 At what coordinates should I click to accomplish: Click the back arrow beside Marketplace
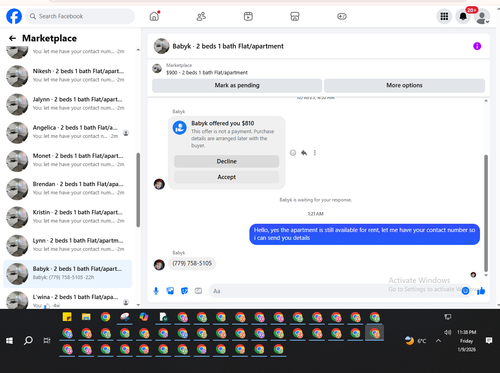coord(12,38)
